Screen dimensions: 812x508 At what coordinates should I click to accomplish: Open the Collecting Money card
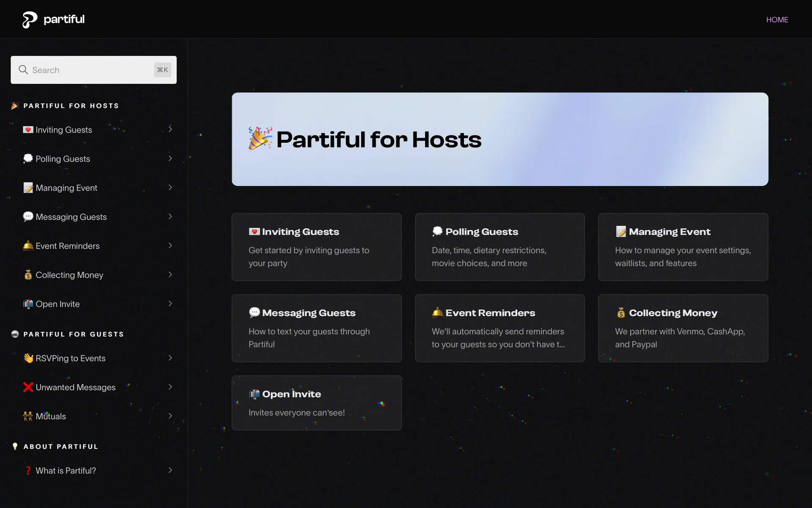tap(683, 328)
